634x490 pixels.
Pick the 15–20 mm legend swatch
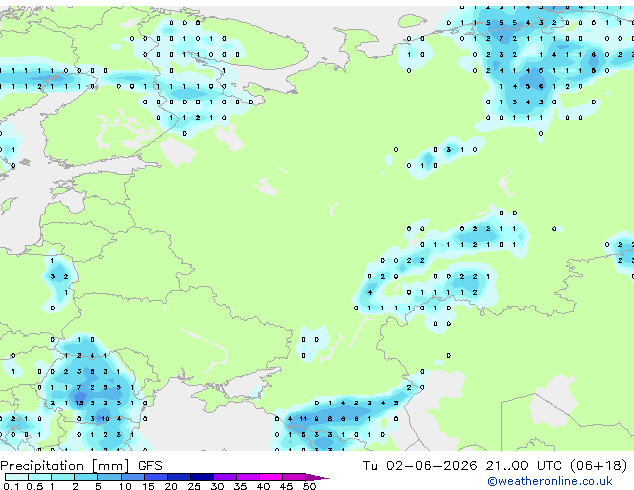(156, 477)
